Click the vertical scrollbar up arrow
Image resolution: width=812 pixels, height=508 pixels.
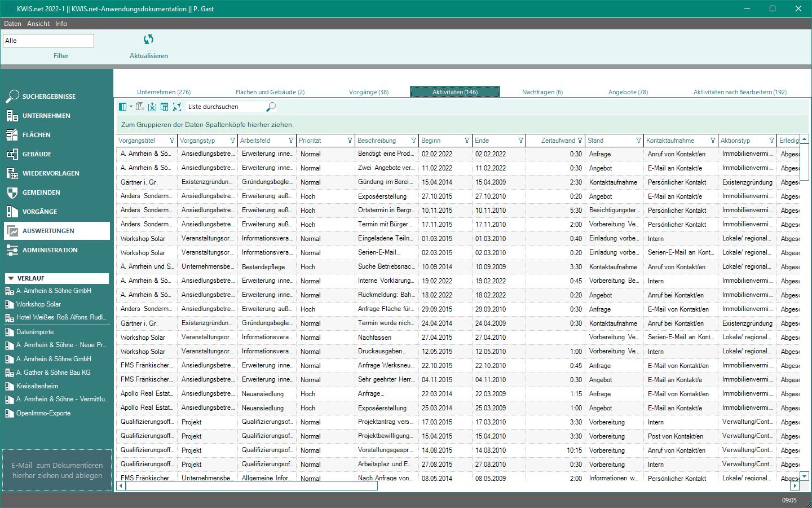(805, 139)
